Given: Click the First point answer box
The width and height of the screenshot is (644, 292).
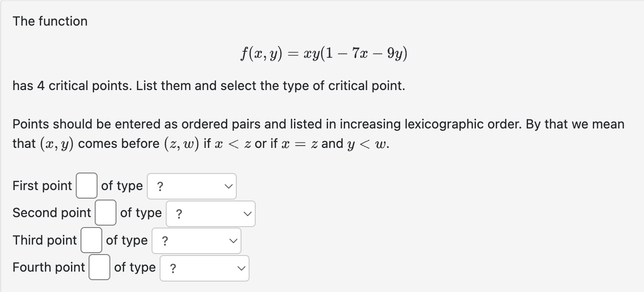Looking at the screenshot, I should (x=86, y=185).
